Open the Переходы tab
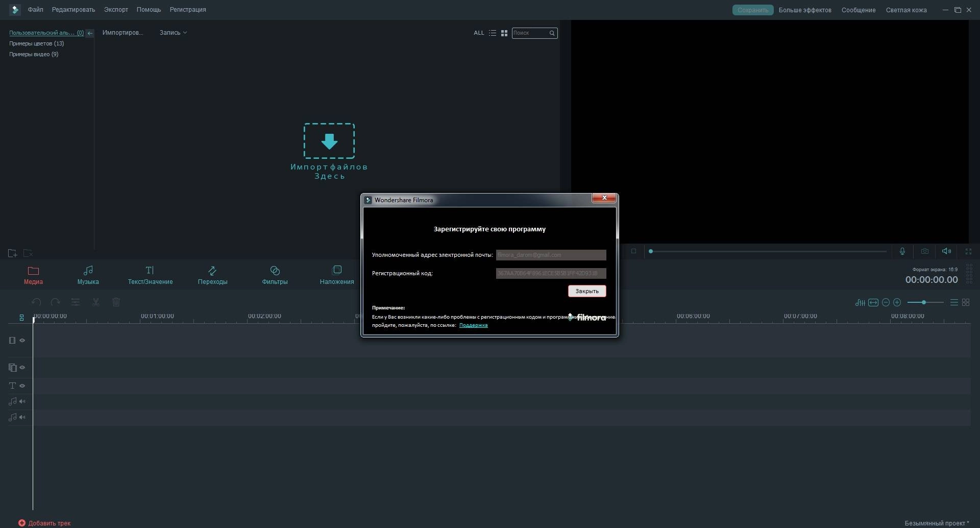 click(x=212, y=275)
